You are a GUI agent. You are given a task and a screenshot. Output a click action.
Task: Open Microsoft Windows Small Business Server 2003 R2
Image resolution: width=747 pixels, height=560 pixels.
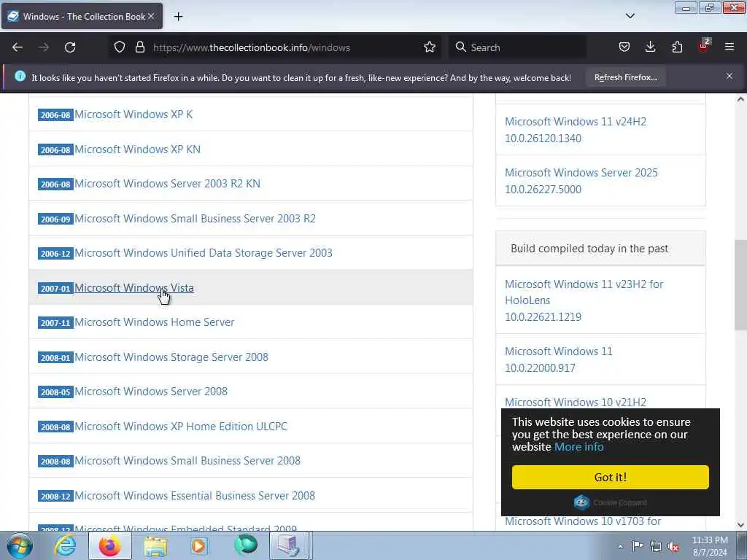pyautogui.click(x=195, y=218)
